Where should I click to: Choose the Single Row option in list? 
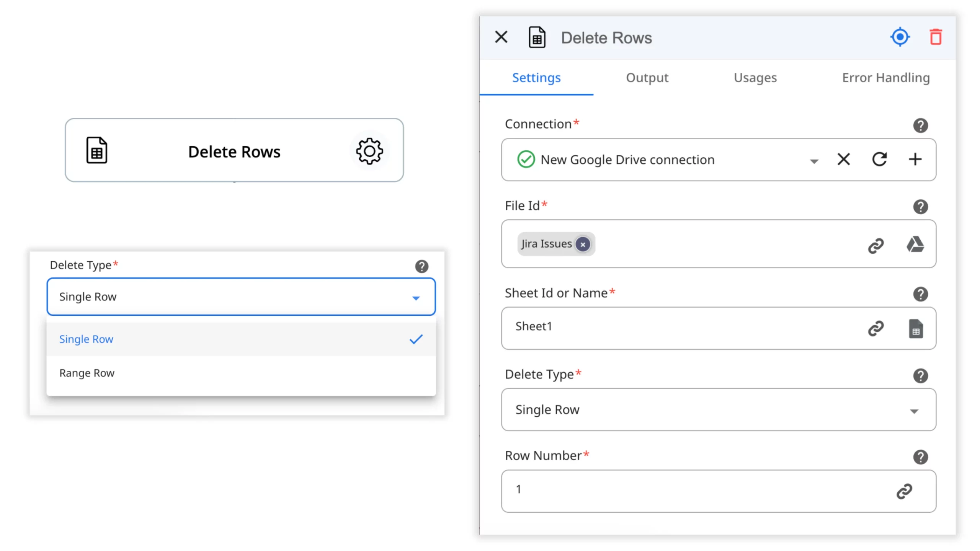(x=86, y=339)
